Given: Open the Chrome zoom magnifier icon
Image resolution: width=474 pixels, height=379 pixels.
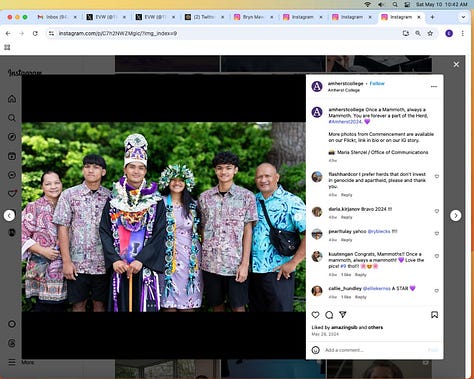Looking at the screenshot, I should tap(418, 33).
